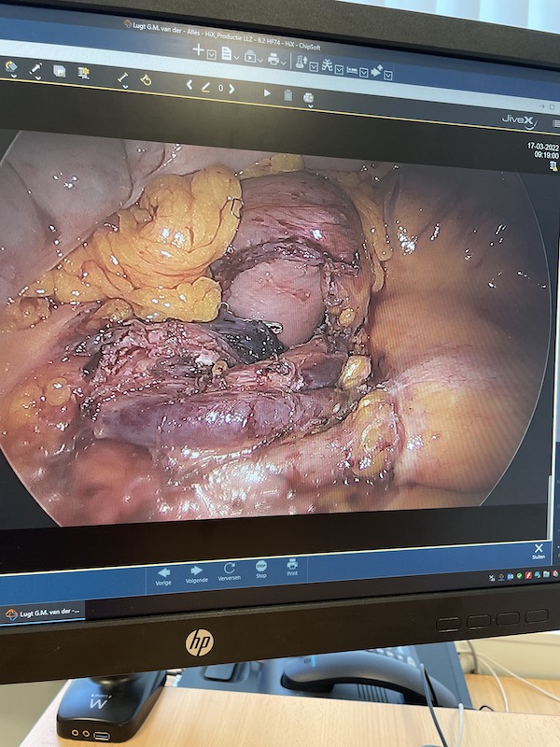The image size is (560, 747).
Task: Click the media folder play icon
Action: click(250, 57)
